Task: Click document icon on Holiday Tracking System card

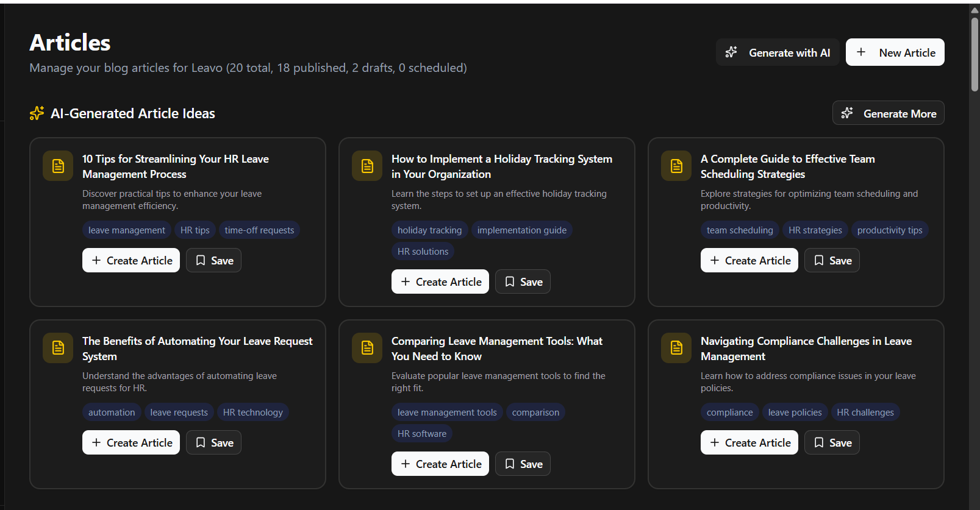Action: point(367,166)
